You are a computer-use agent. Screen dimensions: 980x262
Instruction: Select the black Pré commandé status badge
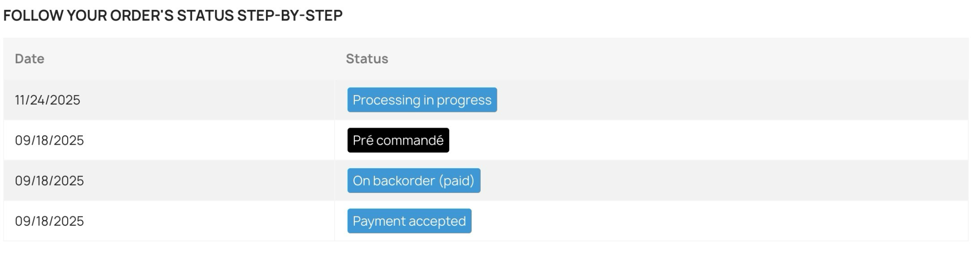click(398, 140)
